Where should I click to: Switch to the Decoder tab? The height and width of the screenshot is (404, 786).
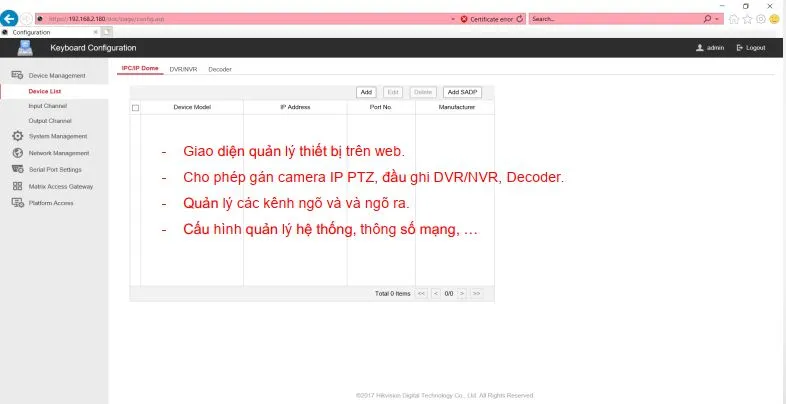pos(220,69)
